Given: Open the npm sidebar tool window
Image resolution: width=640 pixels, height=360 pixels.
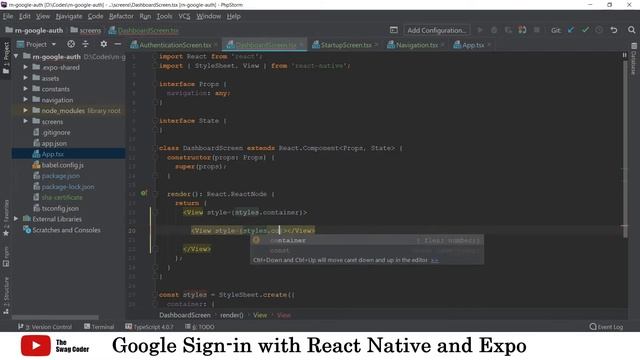Looking at the screenshot, I should 6,257.
